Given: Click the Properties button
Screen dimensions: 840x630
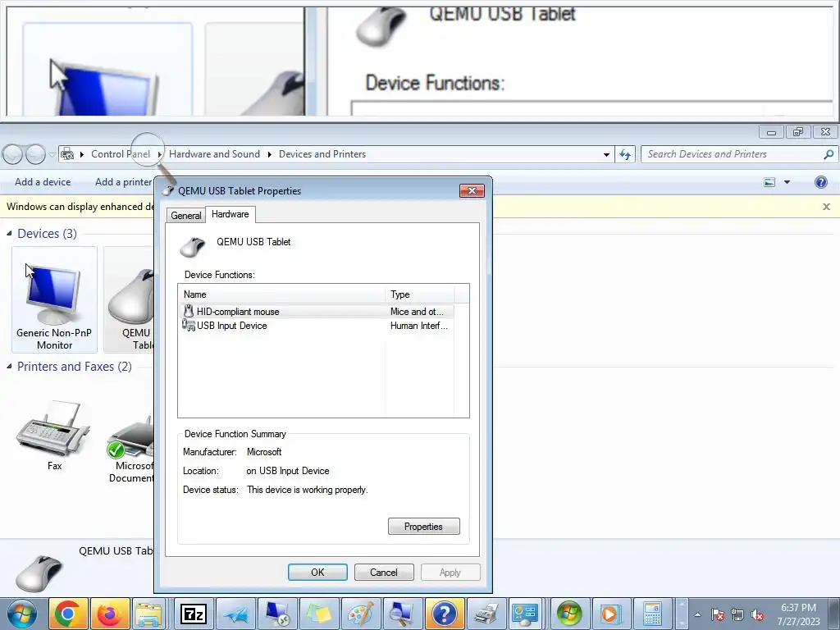Looking at the screenshot, I should tap(424, 527).
